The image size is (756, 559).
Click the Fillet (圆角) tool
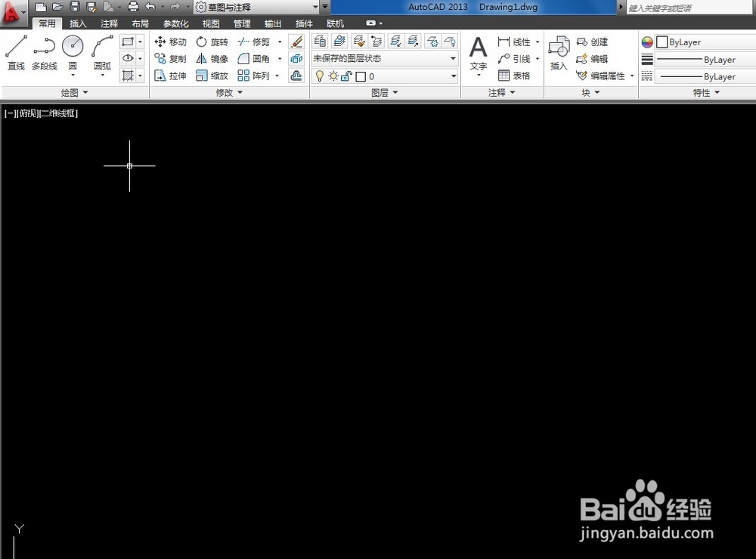[x=253, y=59]
